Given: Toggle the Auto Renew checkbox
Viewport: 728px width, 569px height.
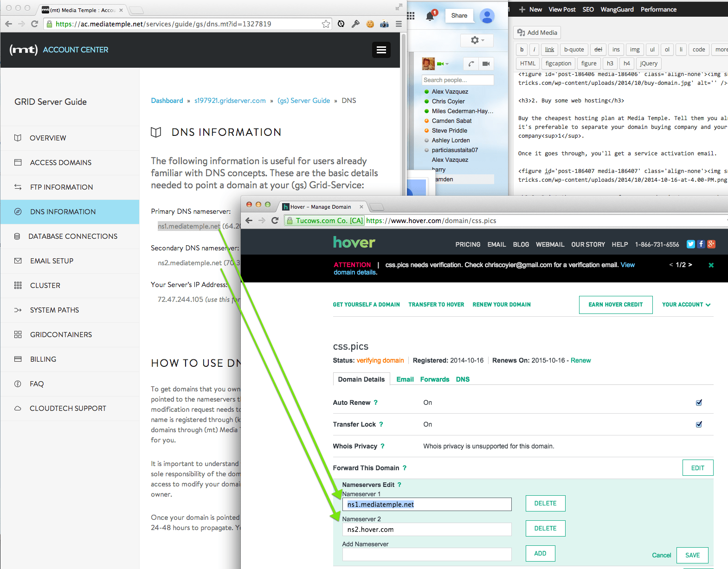Looking at the screenshot, I should [699, 403].
